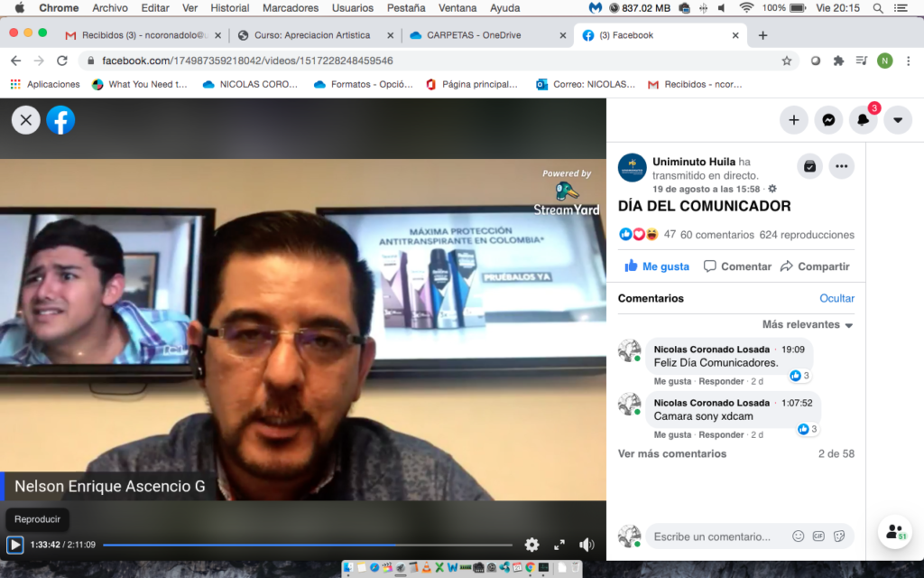Open Uniminuto Huila profile picture
924x578 pixels.
633,167
